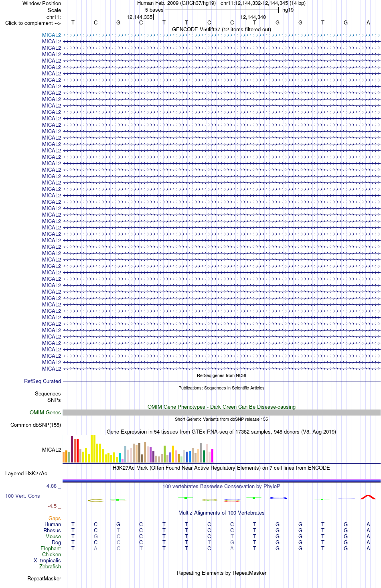Click the SNPs track label
The width and height of the screenshot is (381, 588).
pyautogui.click(x=54, y=400)
